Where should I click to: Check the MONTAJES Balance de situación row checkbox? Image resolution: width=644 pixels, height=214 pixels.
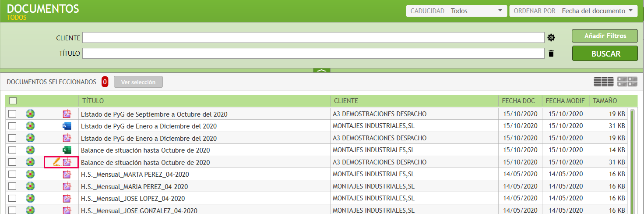pos(13,150)
